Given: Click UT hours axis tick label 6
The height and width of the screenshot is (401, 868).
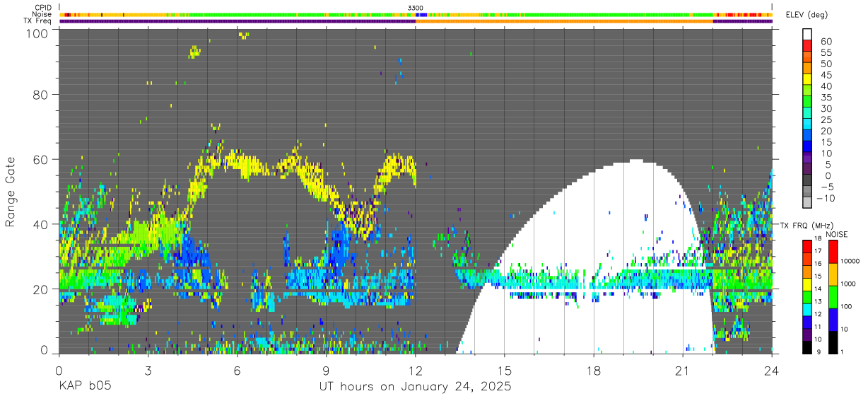Looking at the screenshot, I should (237, 371).
